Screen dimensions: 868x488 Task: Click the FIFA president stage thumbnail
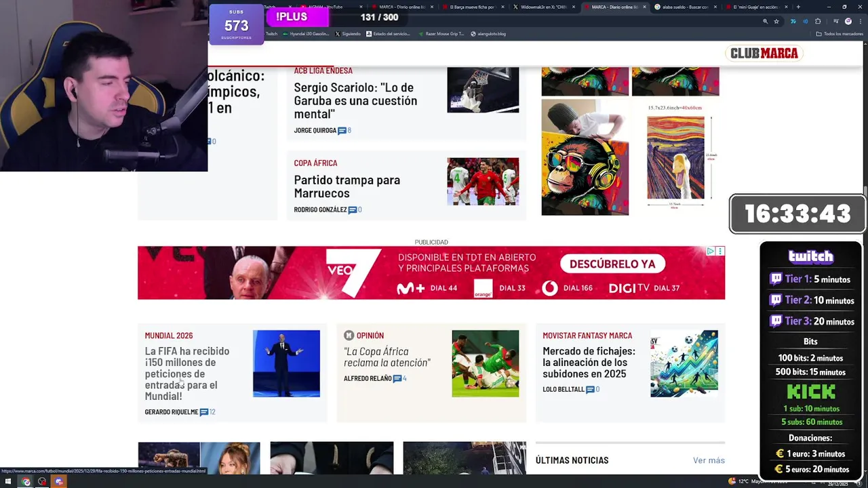click(x=286, y=363)
